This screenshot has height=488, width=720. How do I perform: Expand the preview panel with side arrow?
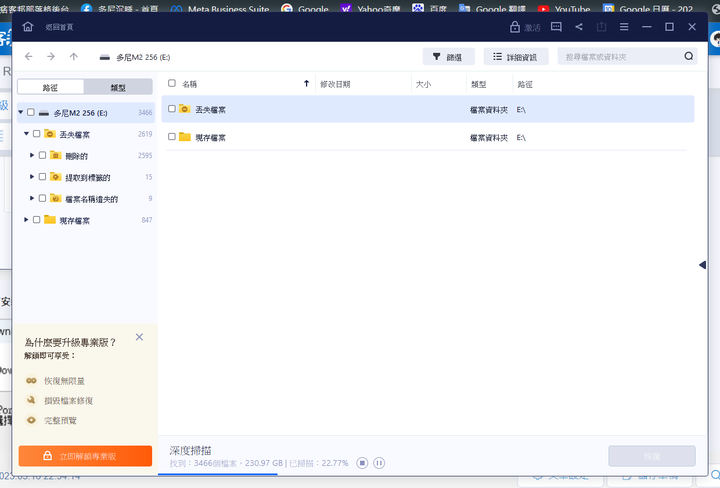(x=702, y=265)
